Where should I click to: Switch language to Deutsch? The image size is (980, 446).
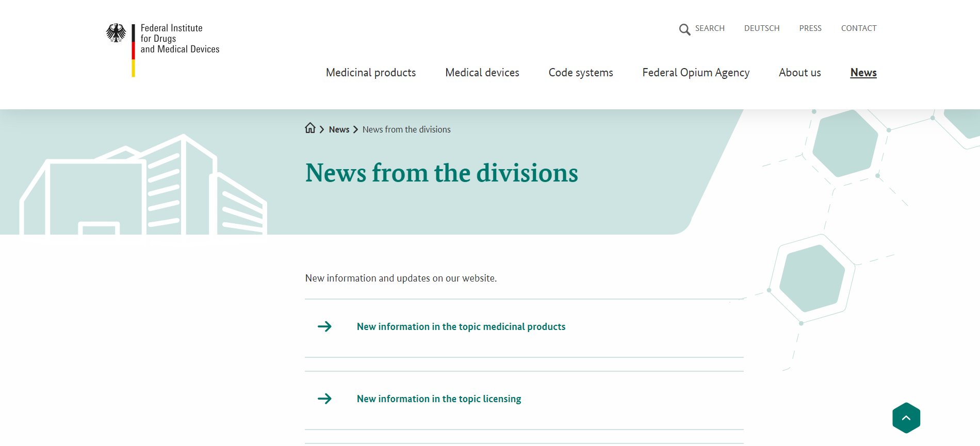(761, 28)
